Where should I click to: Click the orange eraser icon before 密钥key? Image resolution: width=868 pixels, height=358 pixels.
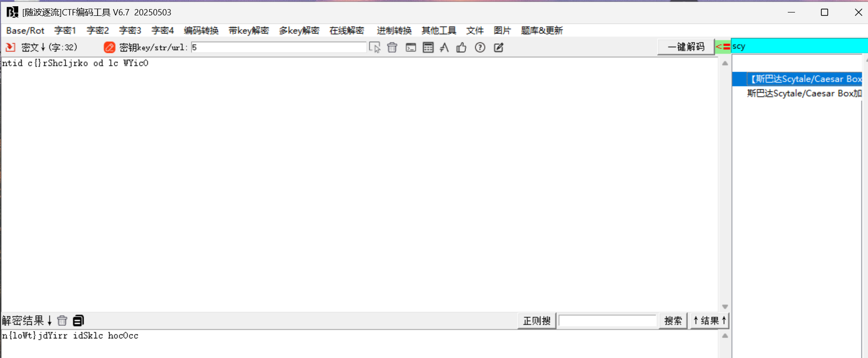(110, 47)
